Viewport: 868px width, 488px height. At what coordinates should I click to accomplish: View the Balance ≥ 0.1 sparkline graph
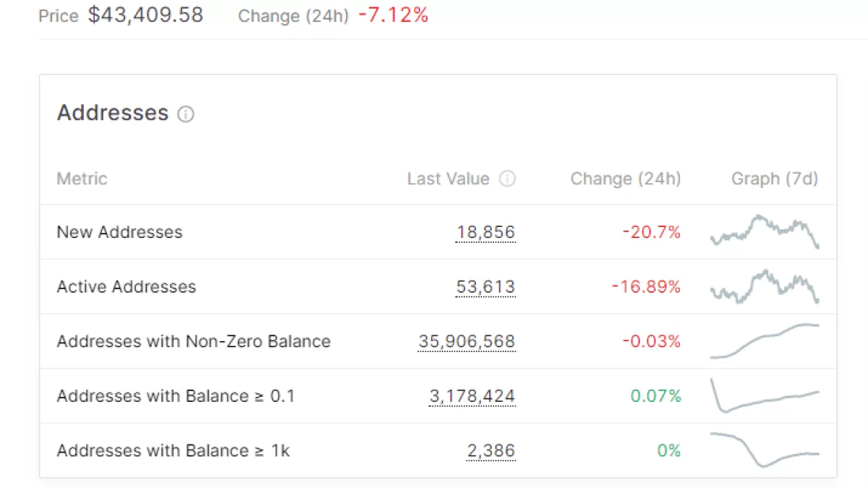tap(765, 396)
